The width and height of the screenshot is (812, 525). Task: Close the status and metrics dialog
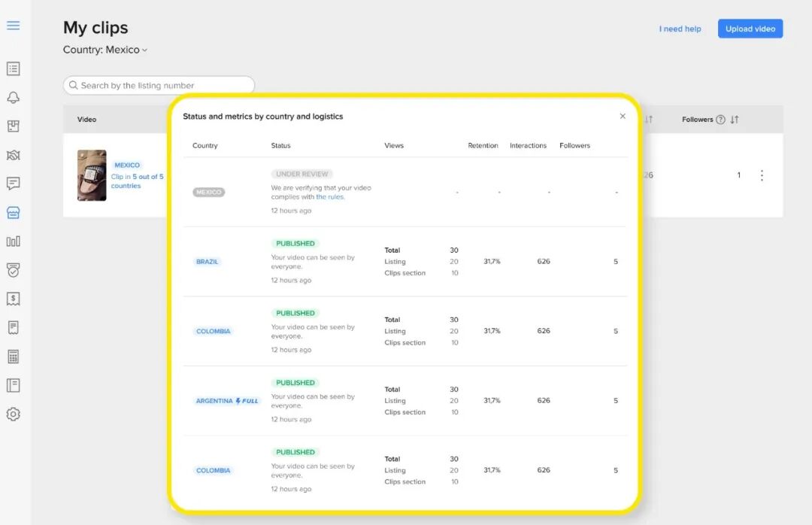point(623,117)
